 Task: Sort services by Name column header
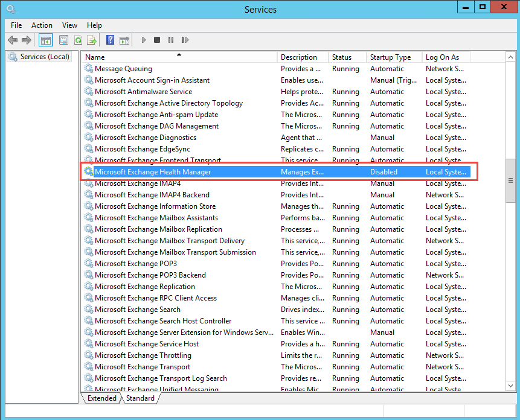(x=179, y=57)
